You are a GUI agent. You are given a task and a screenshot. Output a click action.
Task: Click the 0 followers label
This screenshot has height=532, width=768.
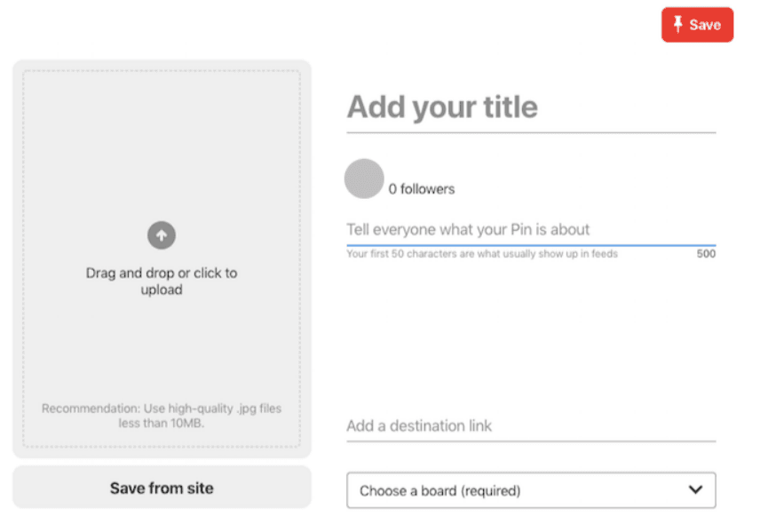coord(423,188)
